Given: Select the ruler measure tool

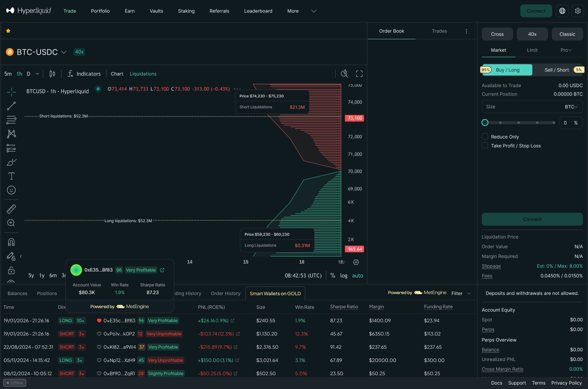Looking at the screenshot, I should 11,209.
